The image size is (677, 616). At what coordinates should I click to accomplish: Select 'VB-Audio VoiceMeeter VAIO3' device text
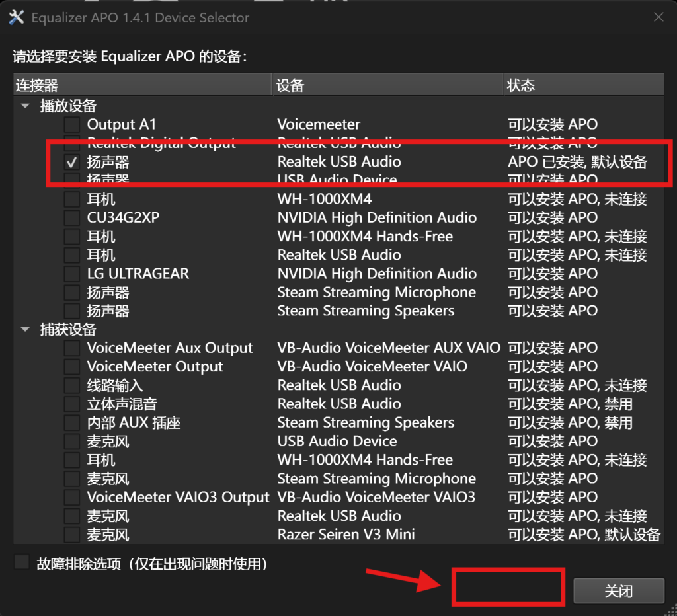(376, 497)
